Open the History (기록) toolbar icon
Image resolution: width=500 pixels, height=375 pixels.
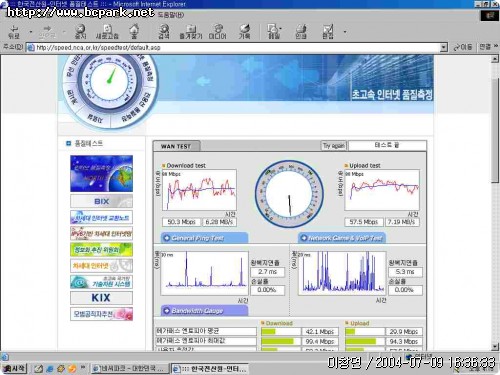pyautogui.click(x=244, y=32)
